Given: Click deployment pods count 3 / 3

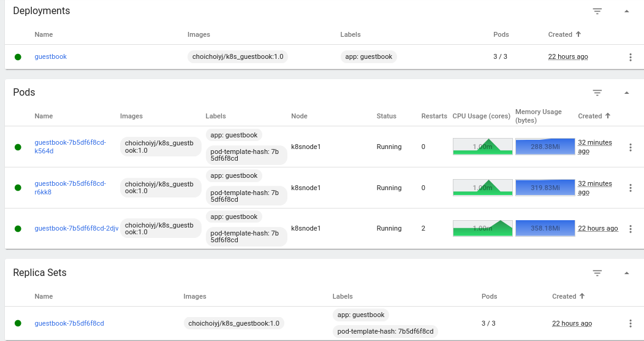Looking at the screenshot, I should point(500,56).
